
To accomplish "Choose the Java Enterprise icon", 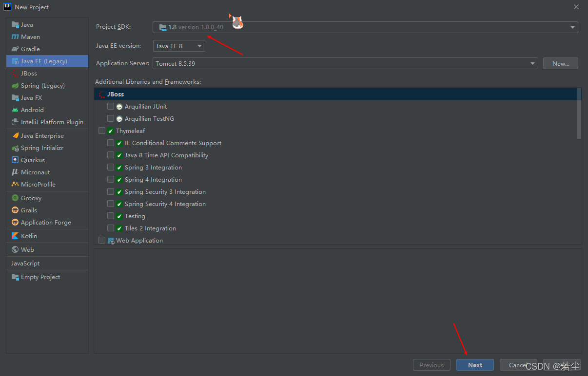I will coord(15,135).
